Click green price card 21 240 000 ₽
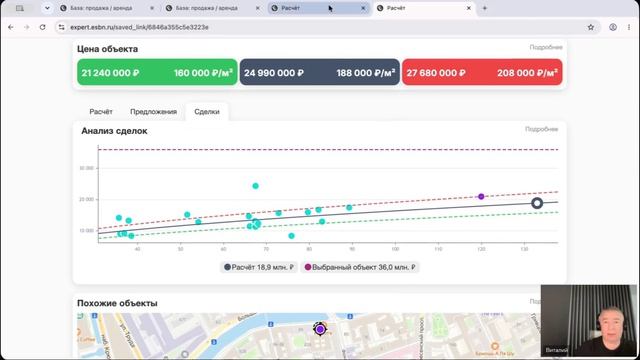Viewport: 640px width, 360px height. click(x=157, y=73)
